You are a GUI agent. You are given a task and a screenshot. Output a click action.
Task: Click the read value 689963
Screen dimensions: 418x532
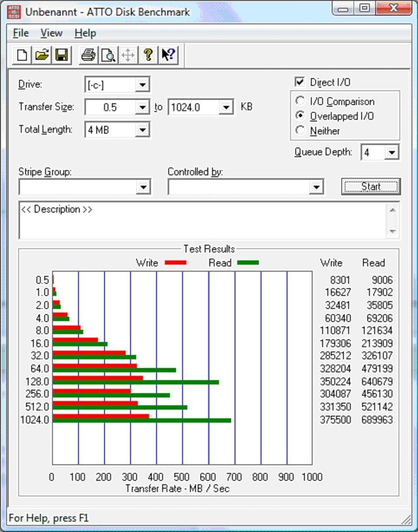click(x=377, y=420)
